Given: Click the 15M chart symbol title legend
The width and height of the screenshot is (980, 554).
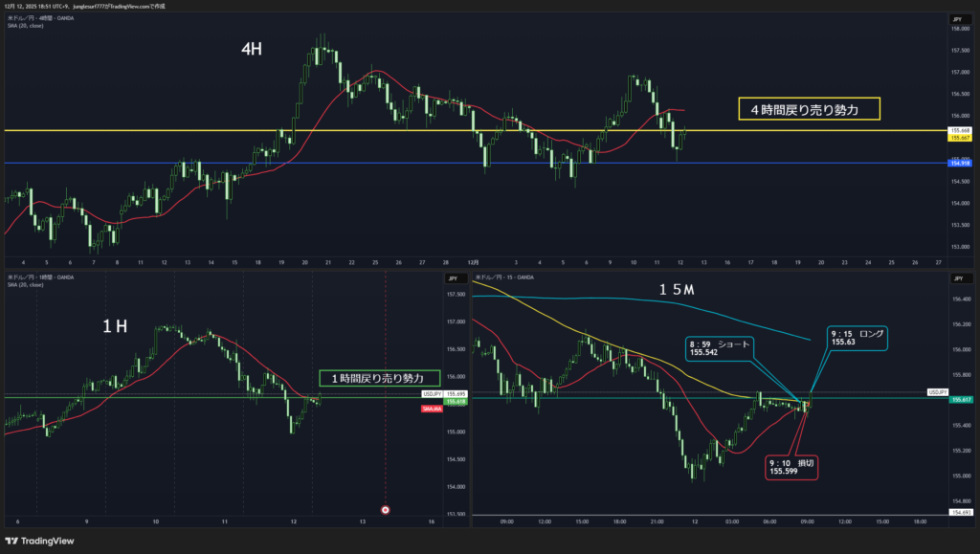Looking at the screenshot, I should pos(507,277).
